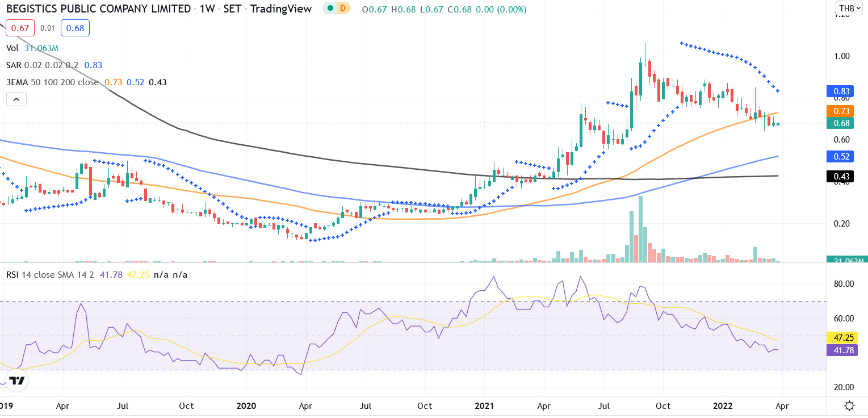
Task: Click the 0.01 spread value
Action: pyautogui.click(x=47, y=28)
